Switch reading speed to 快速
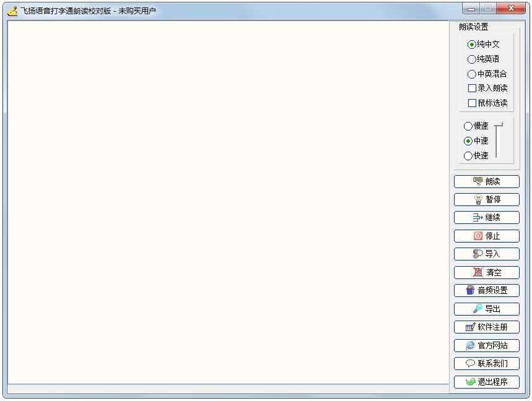Viewport: 532px width, 401px height. pos(476,156)
